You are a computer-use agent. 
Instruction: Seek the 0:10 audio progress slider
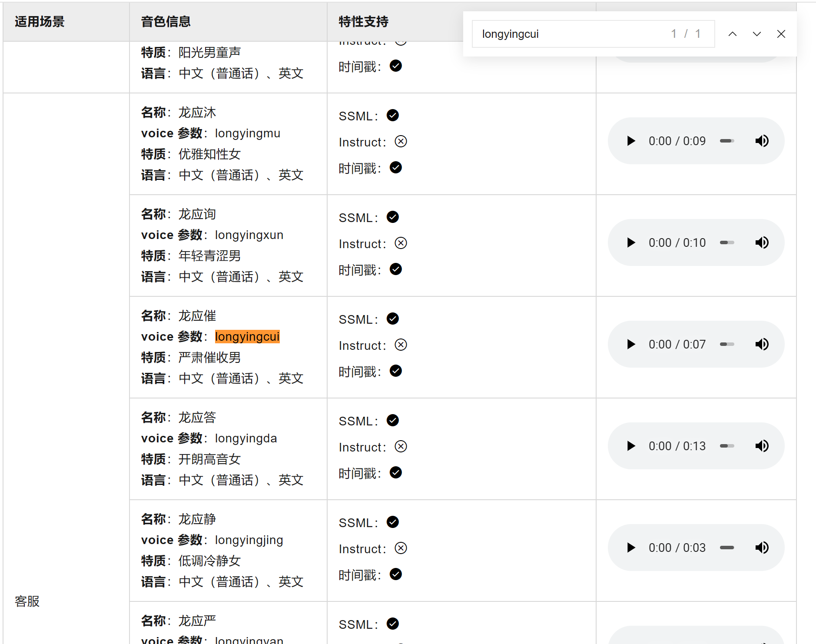click(x=727, y=242)
